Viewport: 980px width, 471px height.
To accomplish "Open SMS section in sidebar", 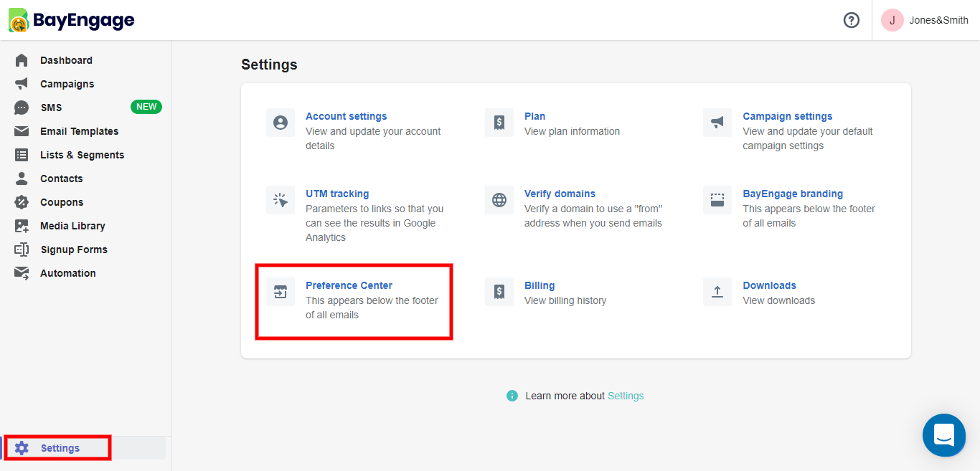I will [51, 108].
